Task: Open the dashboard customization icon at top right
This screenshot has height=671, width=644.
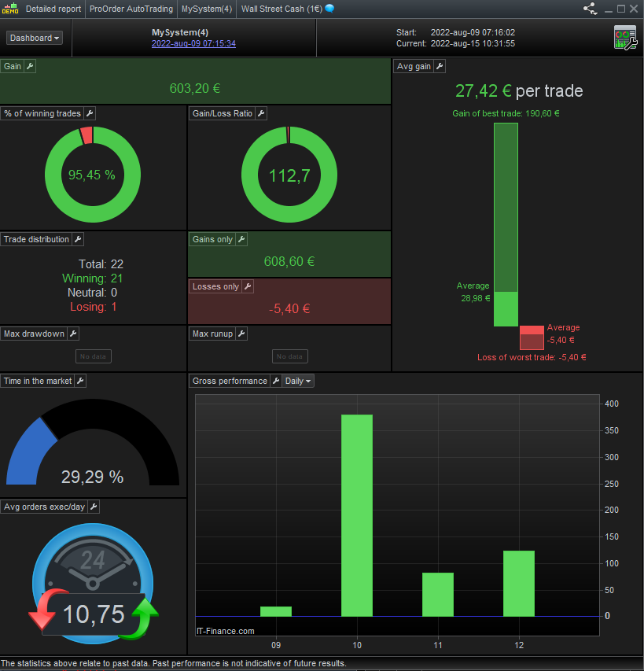Action: pyautogui.click(x=625, y=38)
